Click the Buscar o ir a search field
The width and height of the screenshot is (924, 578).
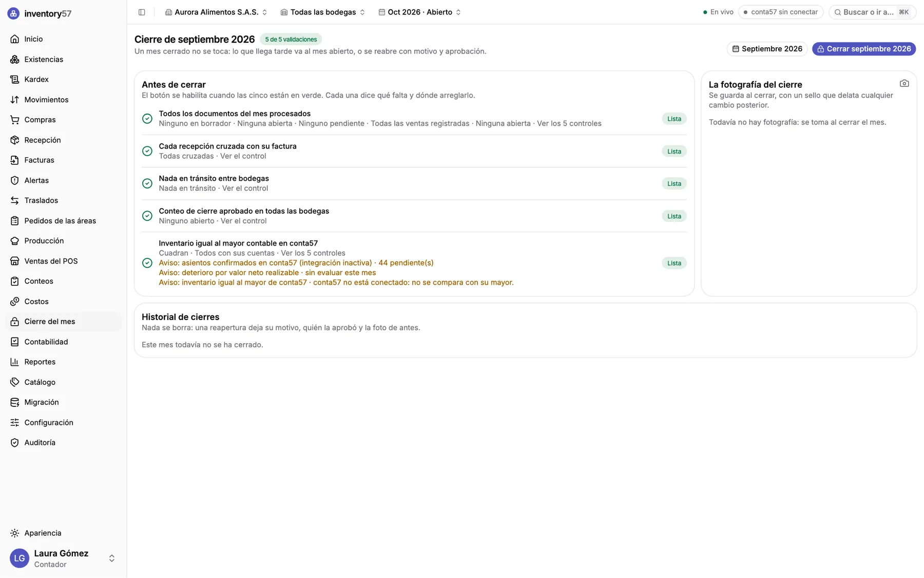coord(872,12)
